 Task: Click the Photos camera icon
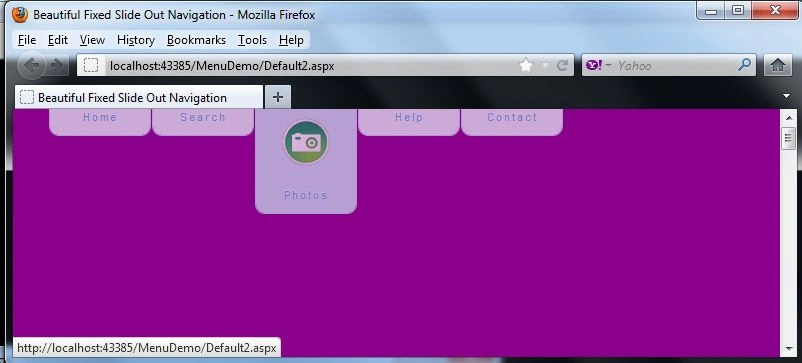pyautogui.click(x=306, y=143)
